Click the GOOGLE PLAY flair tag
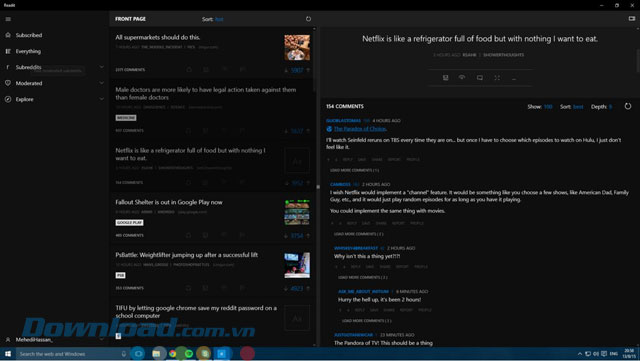The image size is (640, 361). pos(129,223)
